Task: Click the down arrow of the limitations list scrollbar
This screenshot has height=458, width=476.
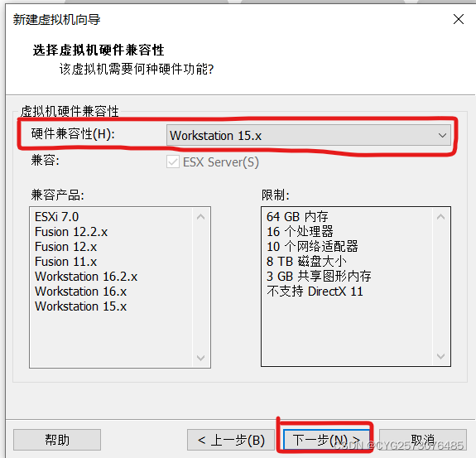Action: tap(440, 356)
